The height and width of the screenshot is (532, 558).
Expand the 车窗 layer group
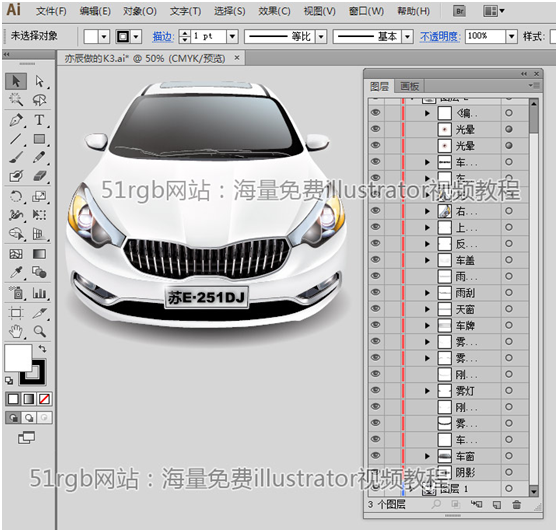point(427,456)
